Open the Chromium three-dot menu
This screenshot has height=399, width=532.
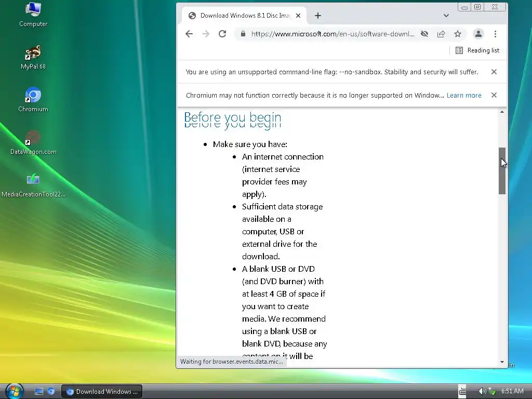click(x=495, y=34)
